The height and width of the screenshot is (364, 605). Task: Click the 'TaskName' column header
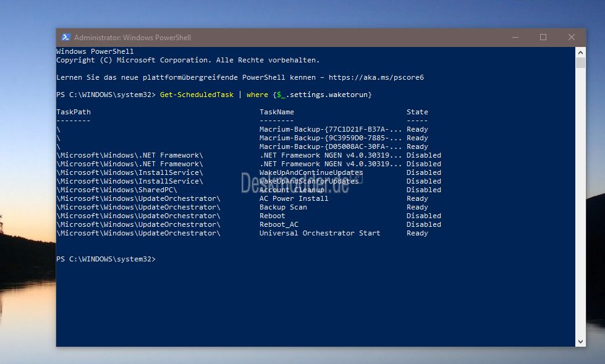(x=277, y=112)
